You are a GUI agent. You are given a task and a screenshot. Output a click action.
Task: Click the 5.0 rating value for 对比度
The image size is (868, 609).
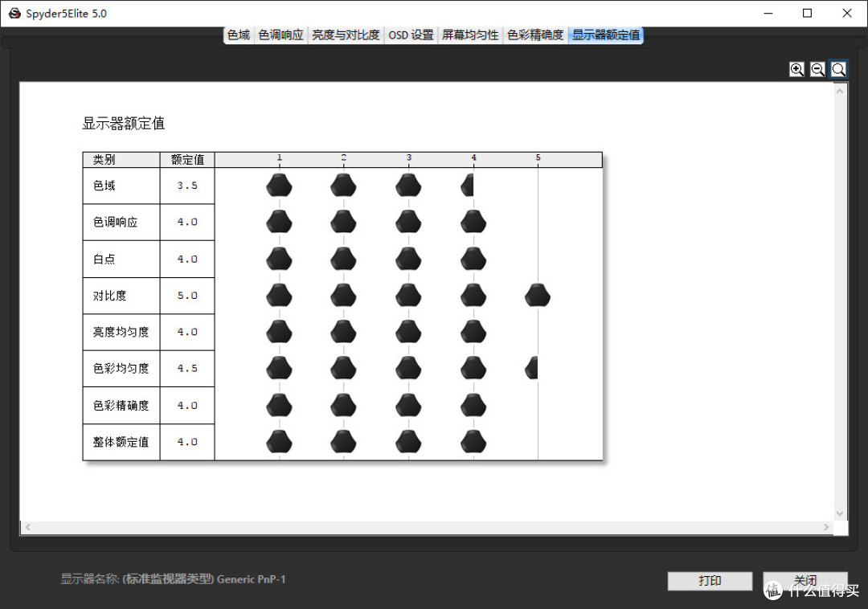(x=187, y=296)
